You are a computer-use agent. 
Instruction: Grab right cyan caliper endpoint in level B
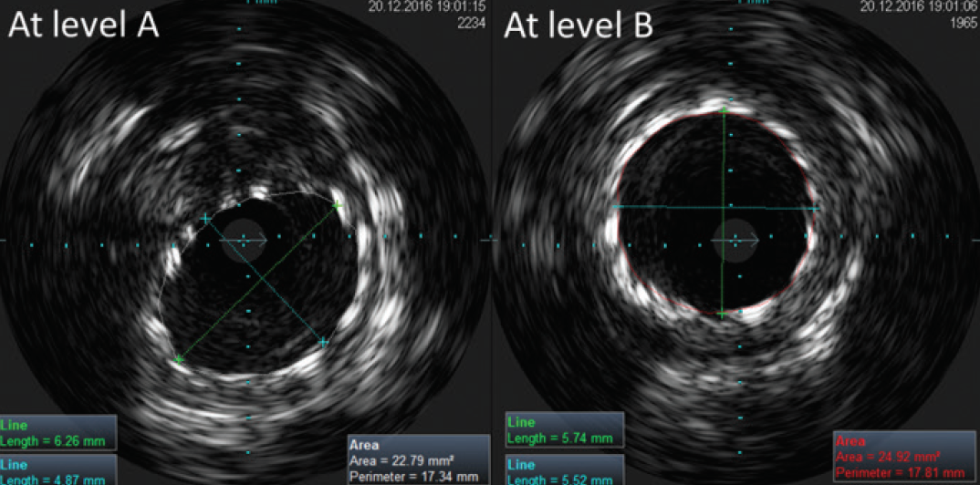816,208
